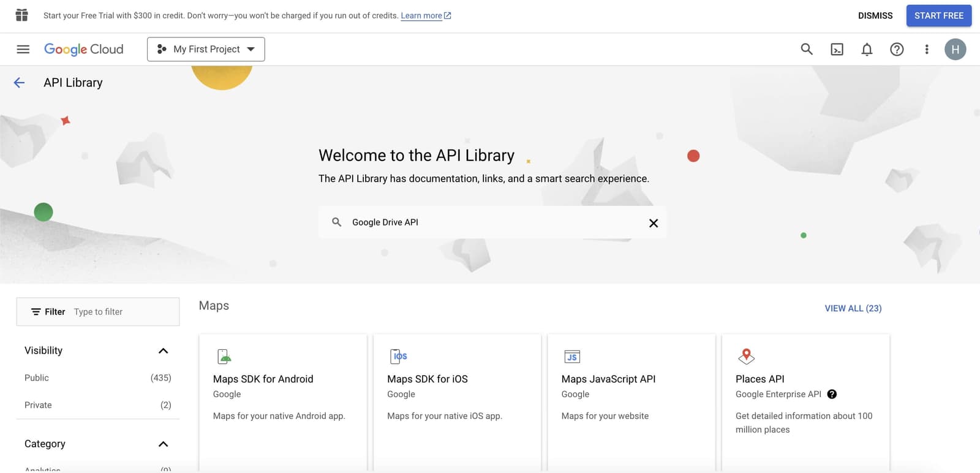Click 'Maps for your website' description
Image resolution: width=980 pixels, height=473 pixels.
pos(605,416)
